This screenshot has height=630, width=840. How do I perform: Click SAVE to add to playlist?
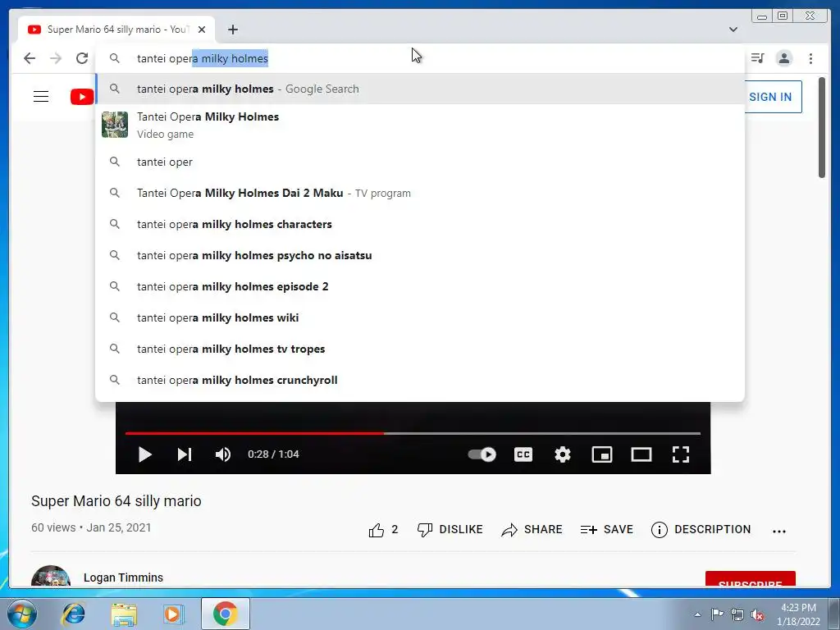pyautogui.click(x=606, y=530)
